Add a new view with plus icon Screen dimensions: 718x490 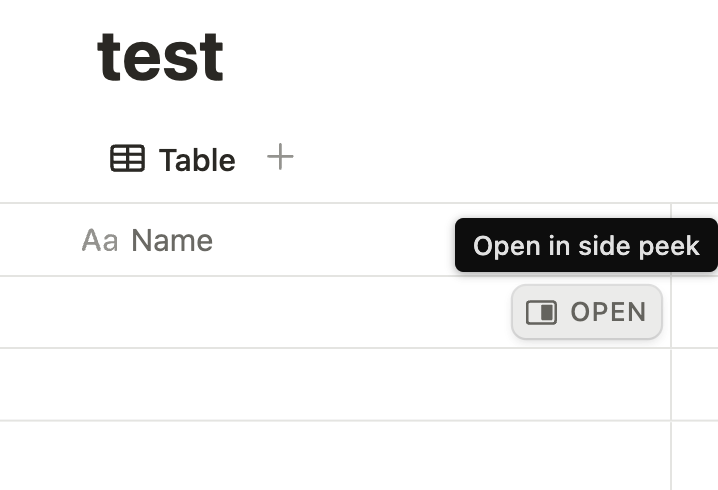280,157
